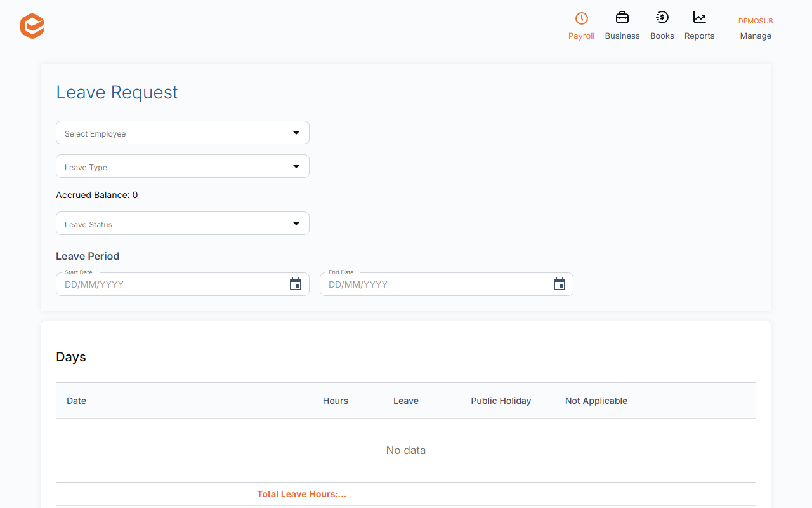Screen dimensions: 812x508
Task: Click the Leave Request page heading
Action: [117, 92]
